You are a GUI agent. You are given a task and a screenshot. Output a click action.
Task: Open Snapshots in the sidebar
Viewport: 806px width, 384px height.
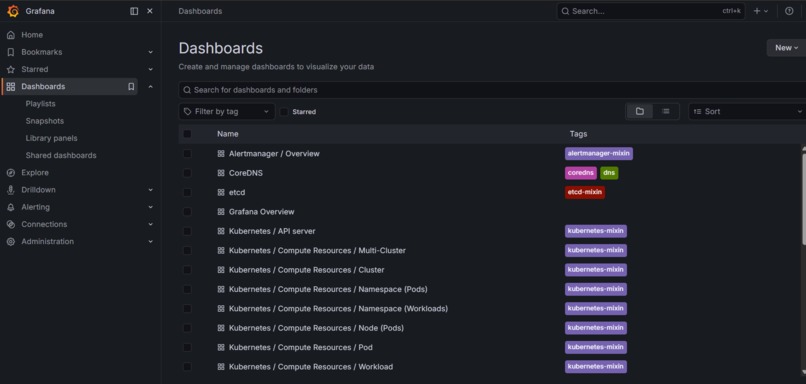[x=45, y=121]
